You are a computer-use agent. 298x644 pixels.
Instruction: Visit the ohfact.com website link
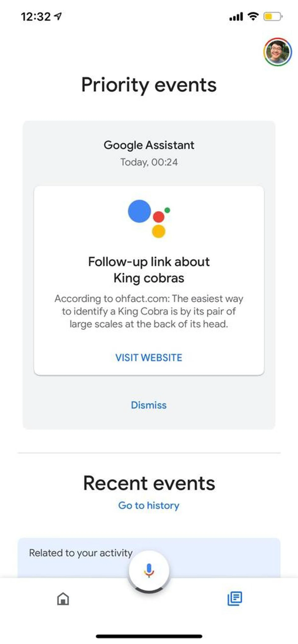tap(149, 357)
